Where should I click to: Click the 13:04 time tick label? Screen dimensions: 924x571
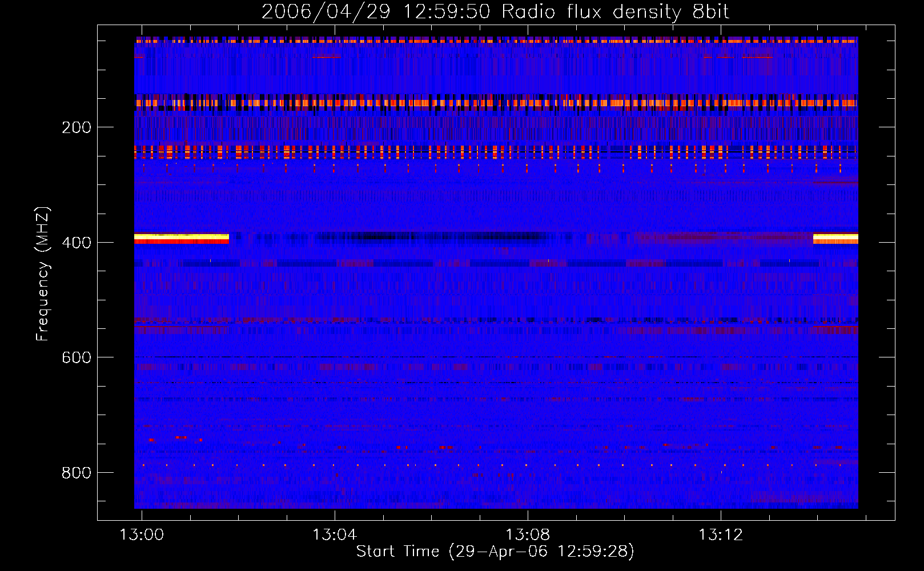pyautogui.click(x=335, y=534)
